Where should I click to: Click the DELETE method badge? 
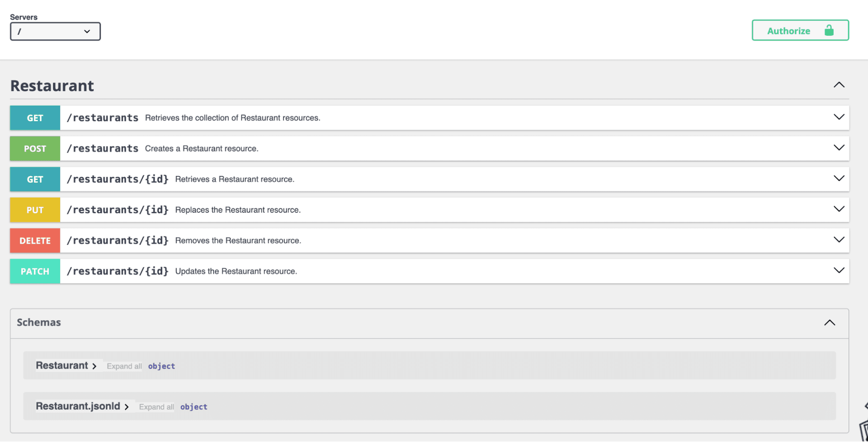pos(35,241)
